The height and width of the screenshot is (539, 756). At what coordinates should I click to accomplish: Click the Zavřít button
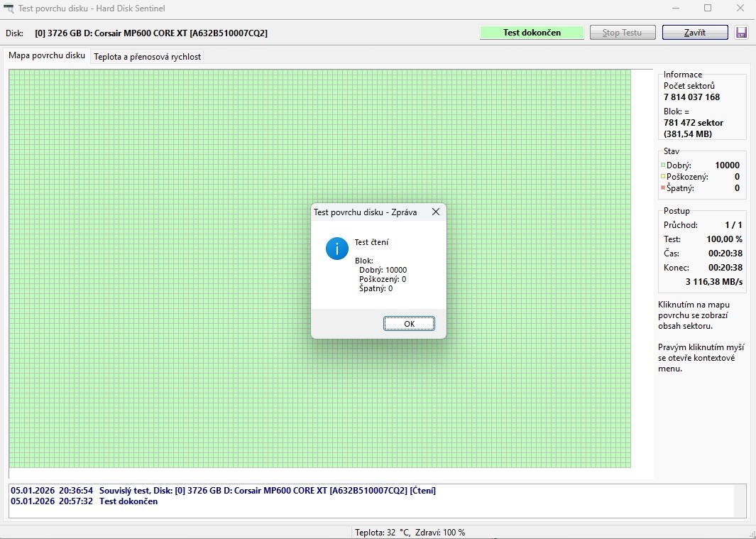tap(695, 33)
